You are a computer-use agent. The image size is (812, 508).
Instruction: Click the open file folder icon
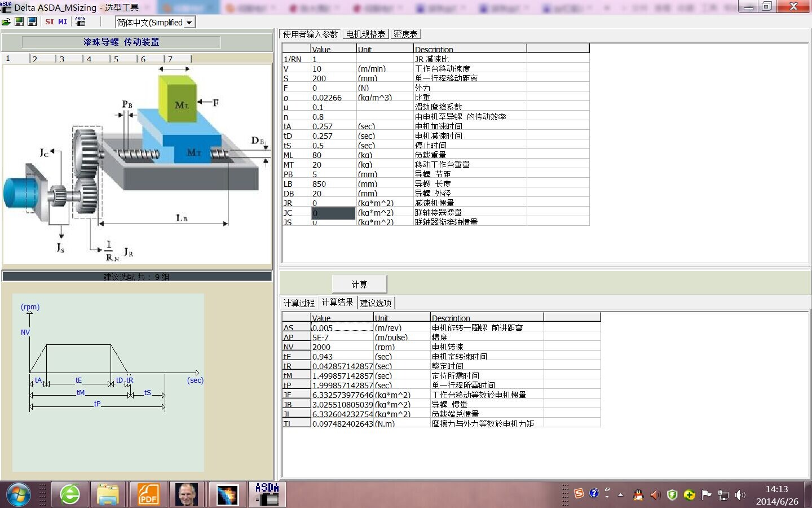tap(6, 22)
